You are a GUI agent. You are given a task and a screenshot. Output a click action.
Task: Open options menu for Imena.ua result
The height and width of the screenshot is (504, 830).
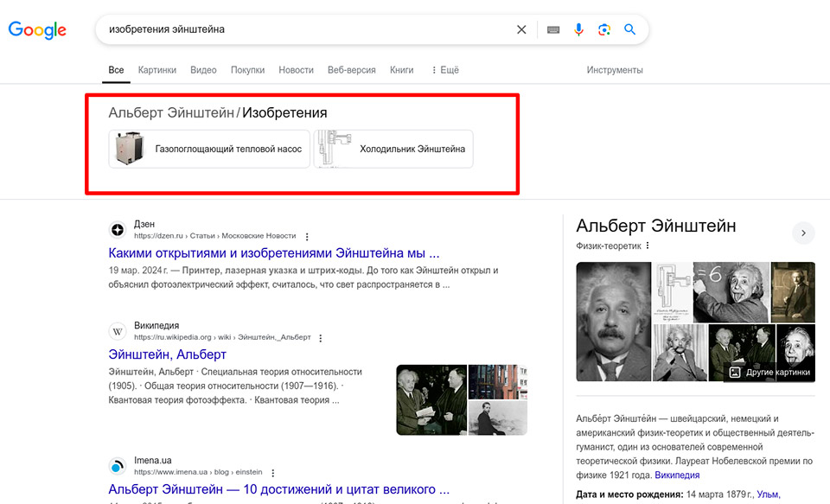click(x=272, y=473)
